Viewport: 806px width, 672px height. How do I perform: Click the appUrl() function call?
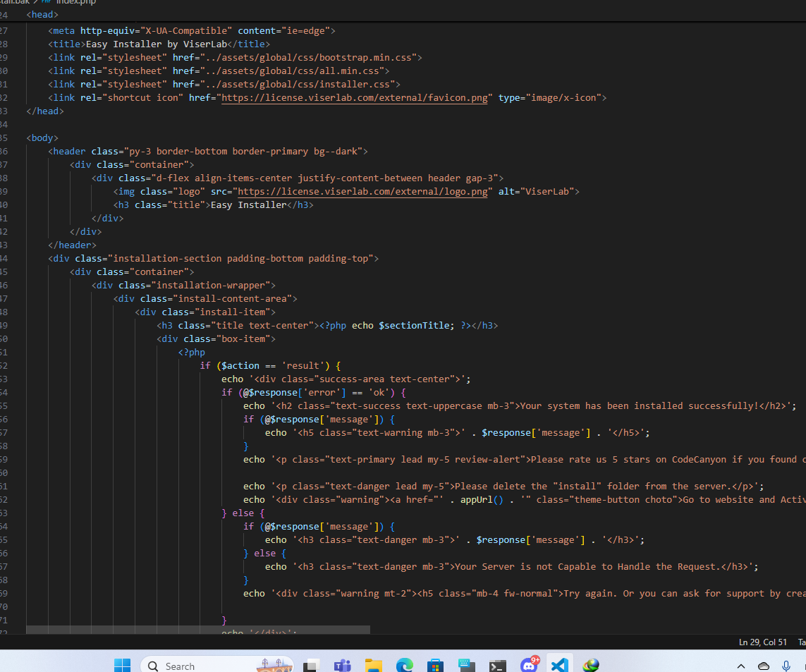click(x=482, y=500)
